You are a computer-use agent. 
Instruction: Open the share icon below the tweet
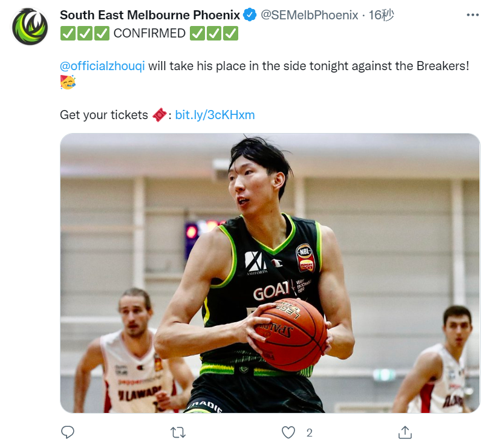[405, 432]
